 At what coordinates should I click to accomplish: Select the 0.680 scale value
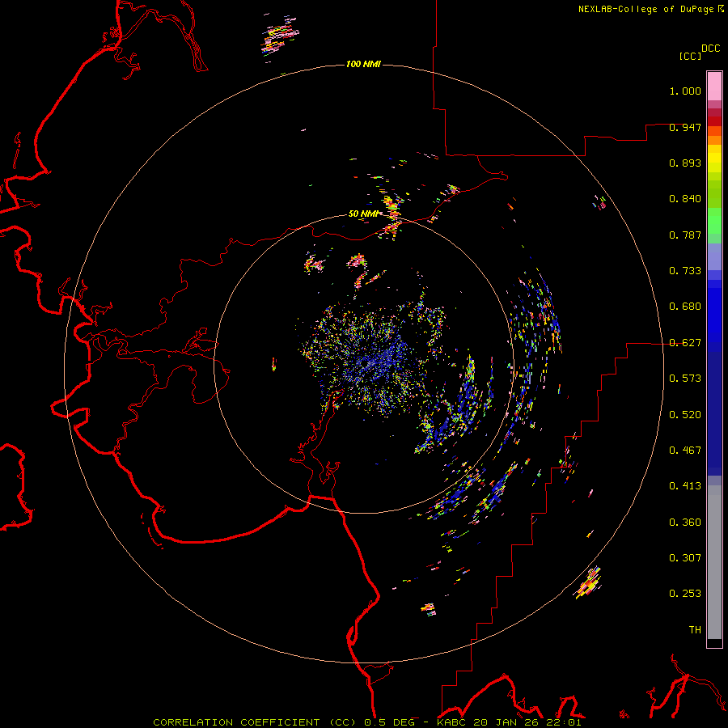pos(685,307)
